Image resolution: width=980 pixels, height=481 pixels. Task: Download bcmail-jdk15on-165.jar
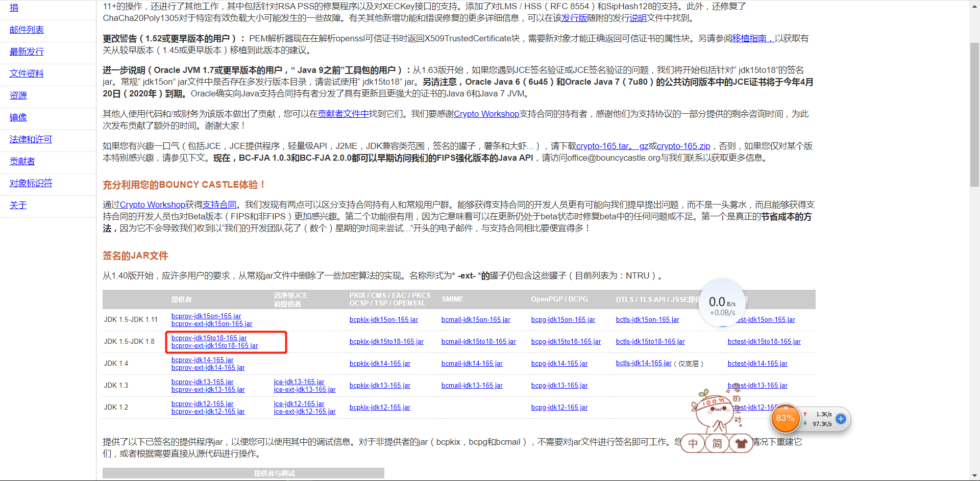[x=476, y=320]
